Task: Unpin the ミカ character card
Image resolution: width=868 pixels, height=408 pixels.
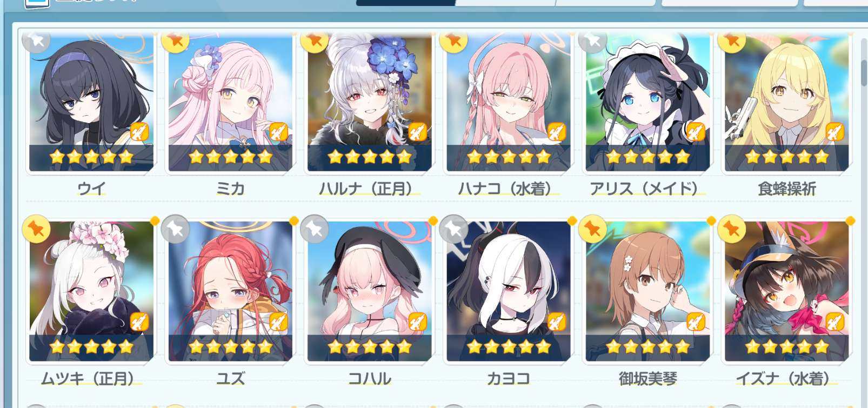Action: coord(175,39)
